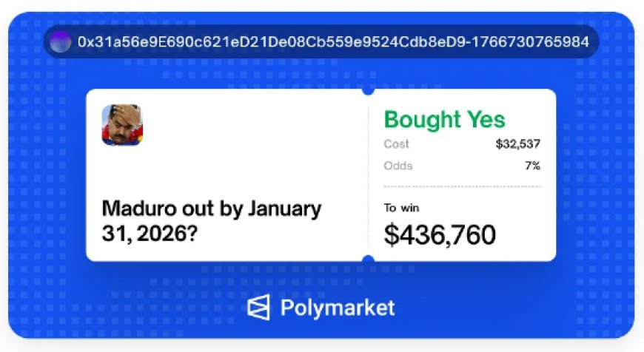Click the empty white area below the thumbnail
The height and width of the screenshot is (352, 644).
pyautogui.click(x=185, y=170)
